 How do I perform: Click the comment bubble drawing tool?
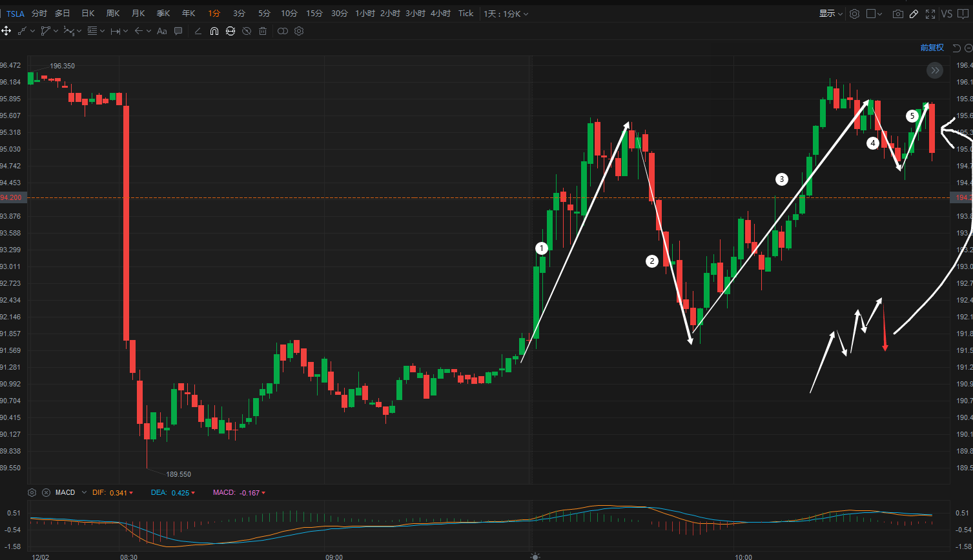pyautogui.click(x=178, y=31)
